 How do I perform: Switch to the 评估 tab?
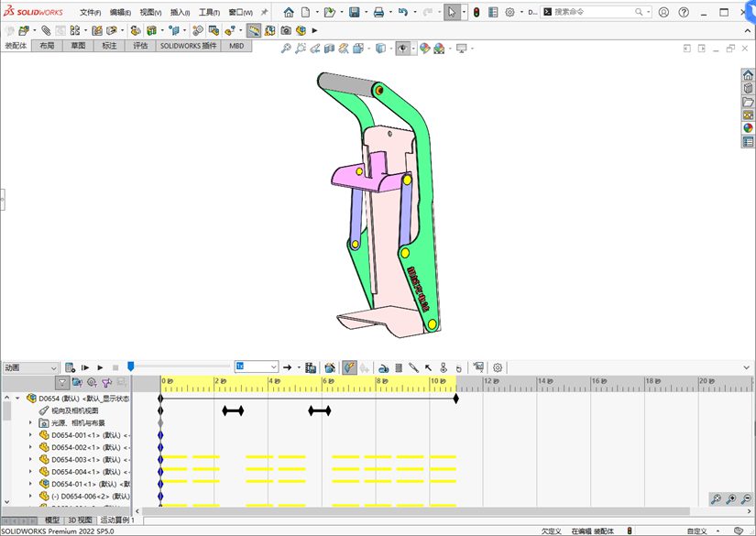[140, 45]
